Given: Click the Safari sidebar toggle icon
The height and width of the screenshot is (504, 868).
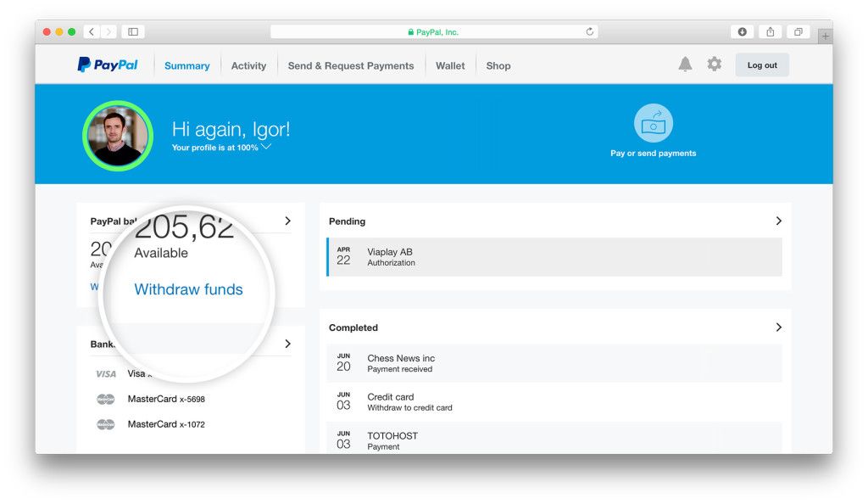Looking at the screenshot, I should pyautogui.click(x=133, y=32).
